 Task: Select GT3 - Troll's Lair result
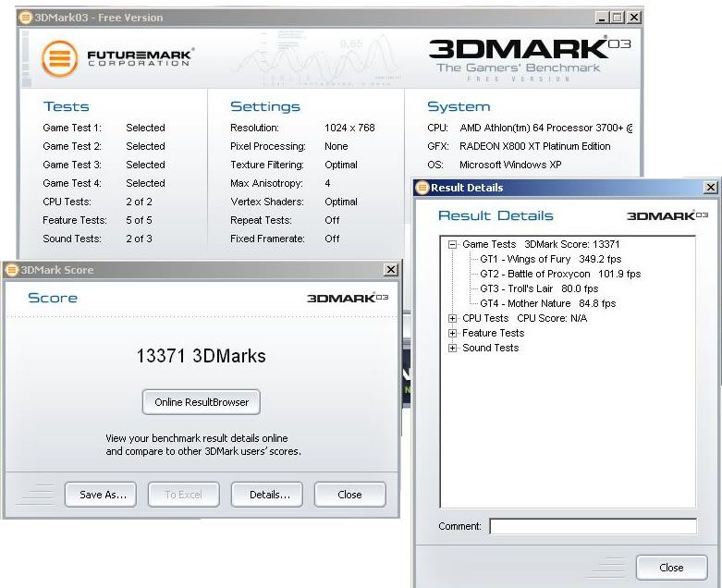[x=539, y=288]
